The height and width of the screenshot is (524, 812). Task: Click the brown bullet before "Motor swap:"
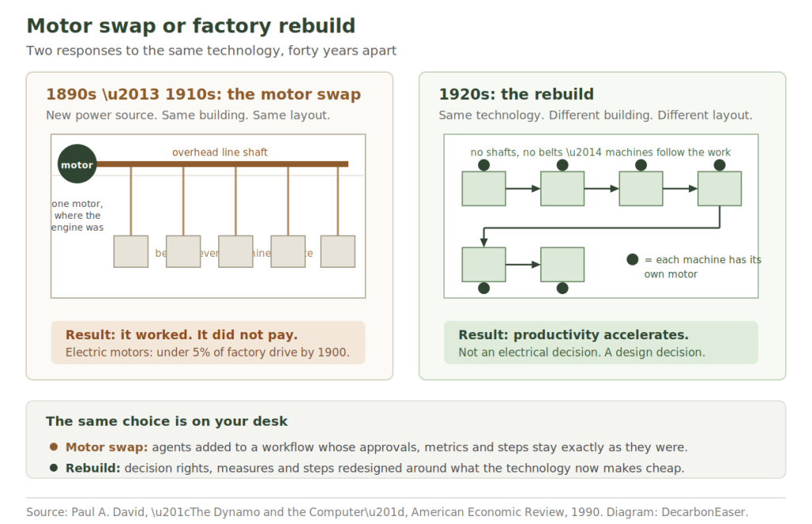(x=53, y=446)
